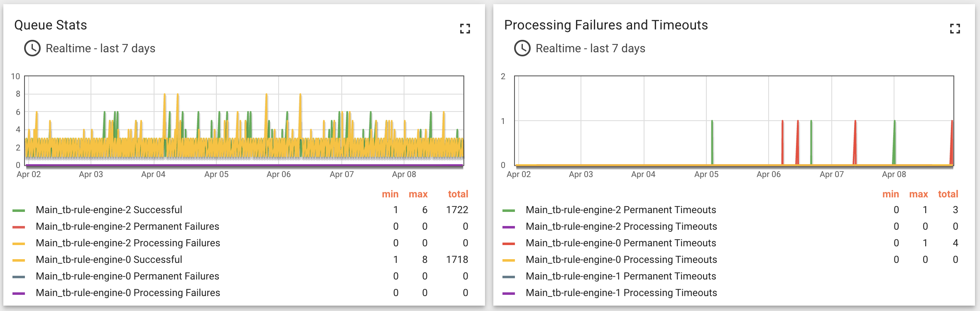
Task: Select the total value 1722
Action: [457, 210]
